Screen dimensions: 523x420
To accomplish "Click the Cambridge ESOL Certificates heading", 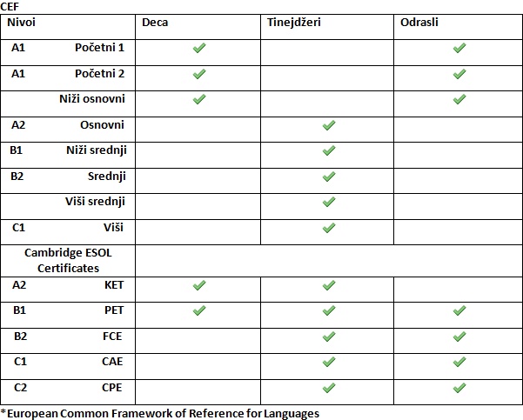I will click(68, 260).
